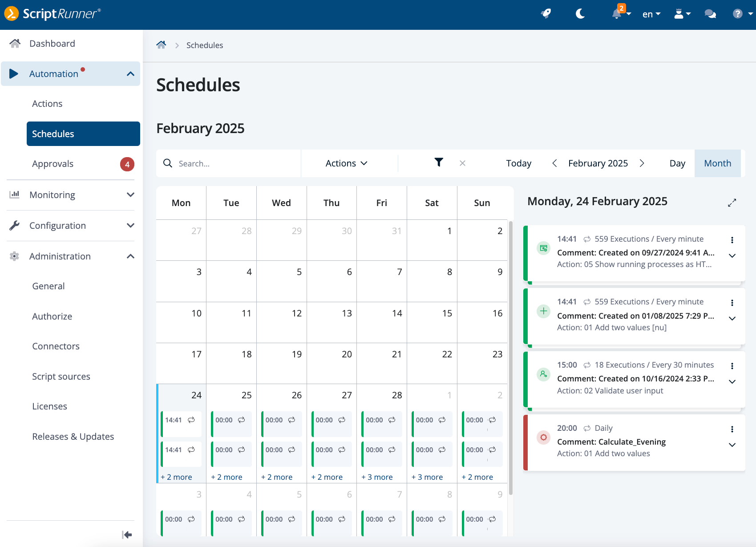Click the Approvals badge showing 4
Viewport: 756px width, 547px height.
pos(127,164)
